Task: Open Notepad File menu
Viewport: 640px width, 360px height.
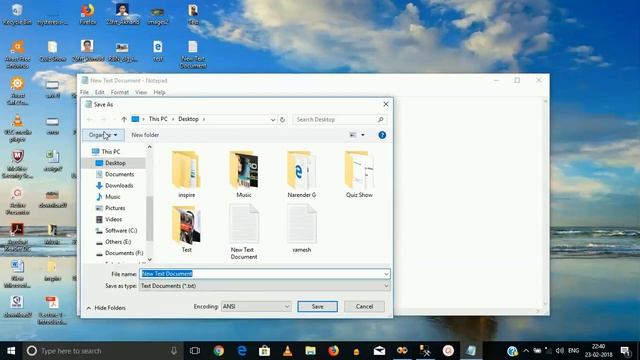Action: click(84, 92)
